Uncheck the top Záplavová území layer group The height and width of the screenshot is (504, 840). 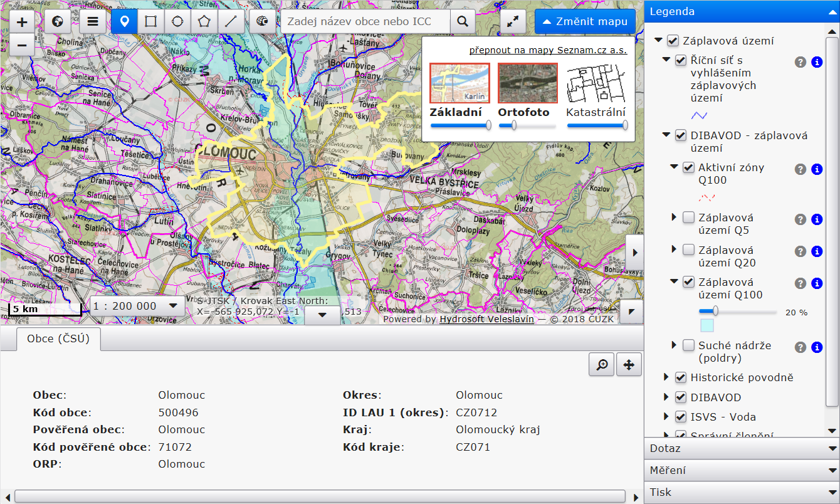[x=673, y=41]
